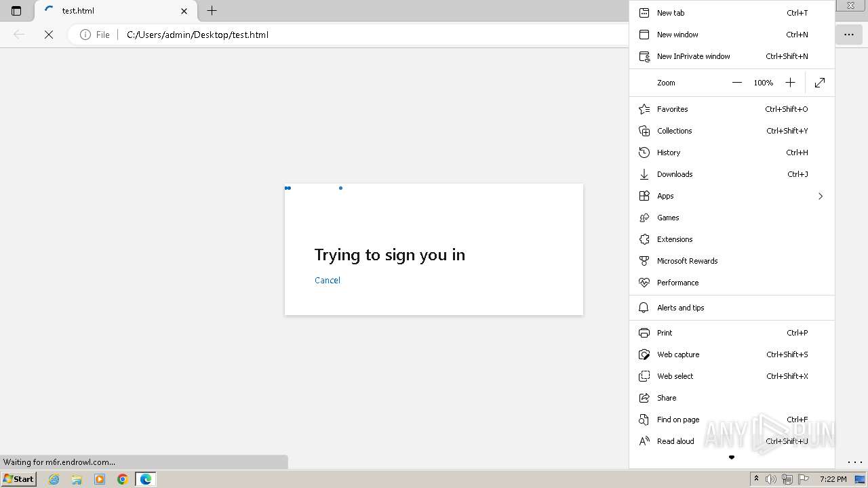Screen dimensions: 868x488
Task: Enter full screen with the expand arrows
Action: click(x=820, y=83)
